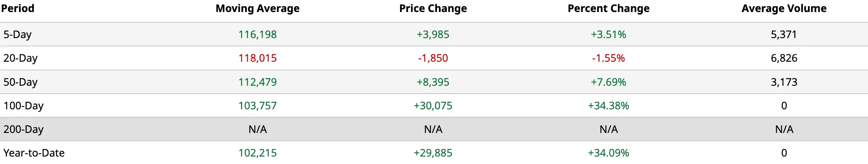Click the Average Volume column header
Image resolution: width=868 pixels, height=164 pixels.
coord(784,9)
